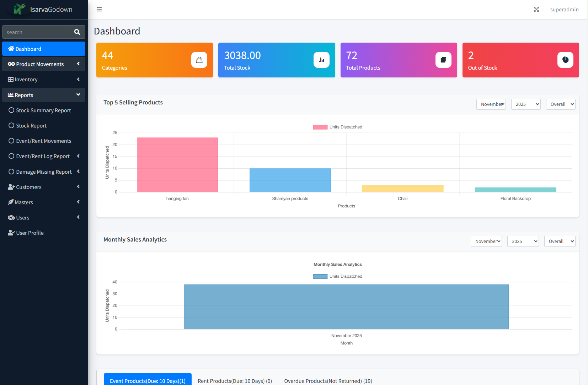
Task: Click the Categories shopping bag icon
Action: point(199,60)
